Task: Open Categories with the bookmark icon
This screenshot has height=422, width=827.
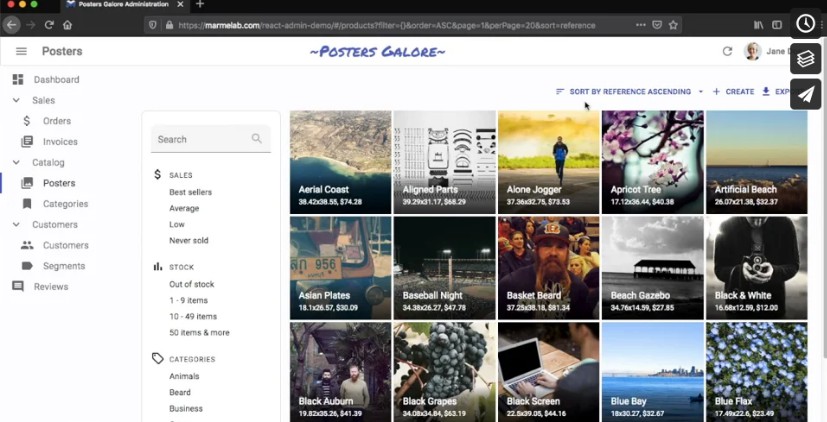Action: click(65, 204)
